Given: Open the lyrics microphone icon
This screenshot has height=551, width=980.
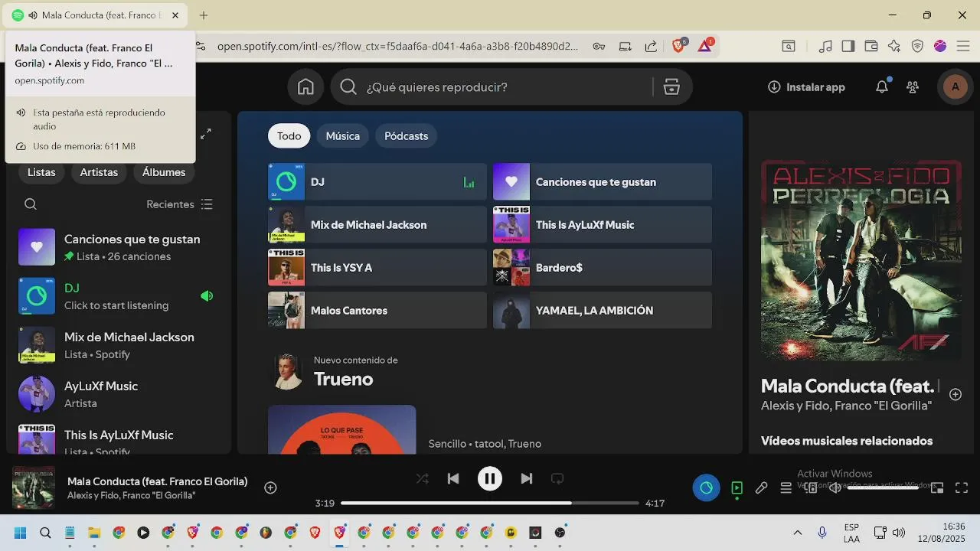Looking at the screenshot, I should [x=761, y=487].
